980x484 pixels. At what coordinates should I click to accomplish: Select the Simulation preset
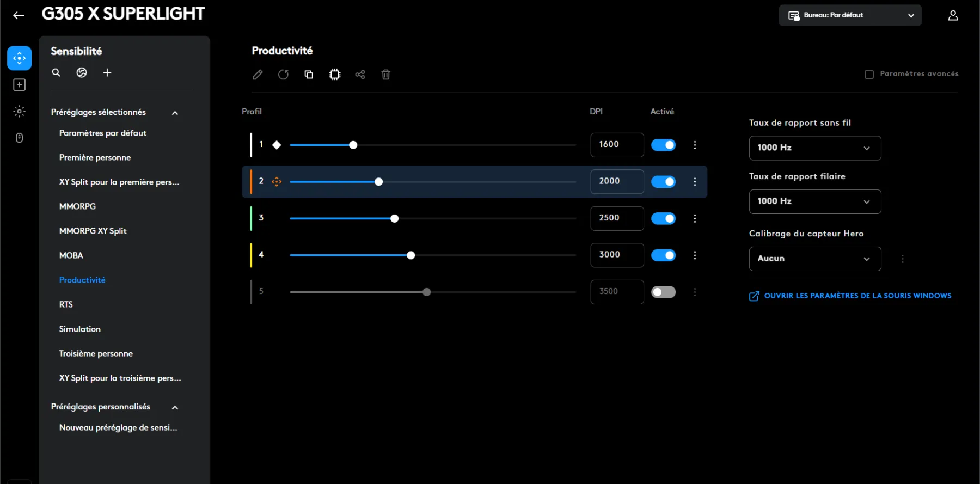tap(80, 329)
